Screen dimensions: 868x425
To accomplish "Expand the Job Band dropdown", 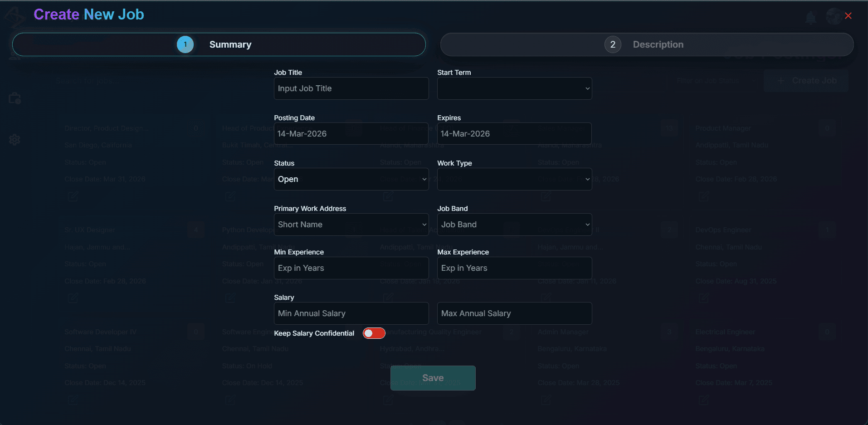I will pos(514,224).
